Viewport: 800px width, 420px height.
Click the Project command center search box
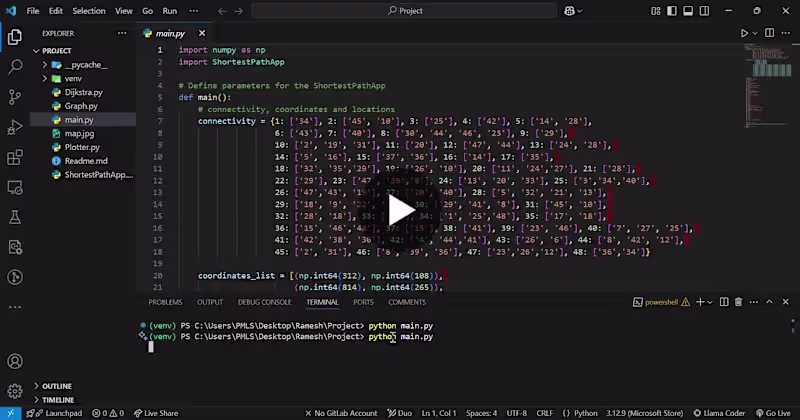[404, 11]
